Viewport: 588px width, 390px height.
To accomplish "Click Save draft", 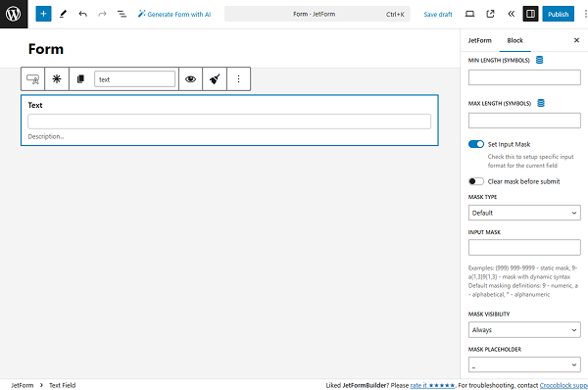I will 438,15.
